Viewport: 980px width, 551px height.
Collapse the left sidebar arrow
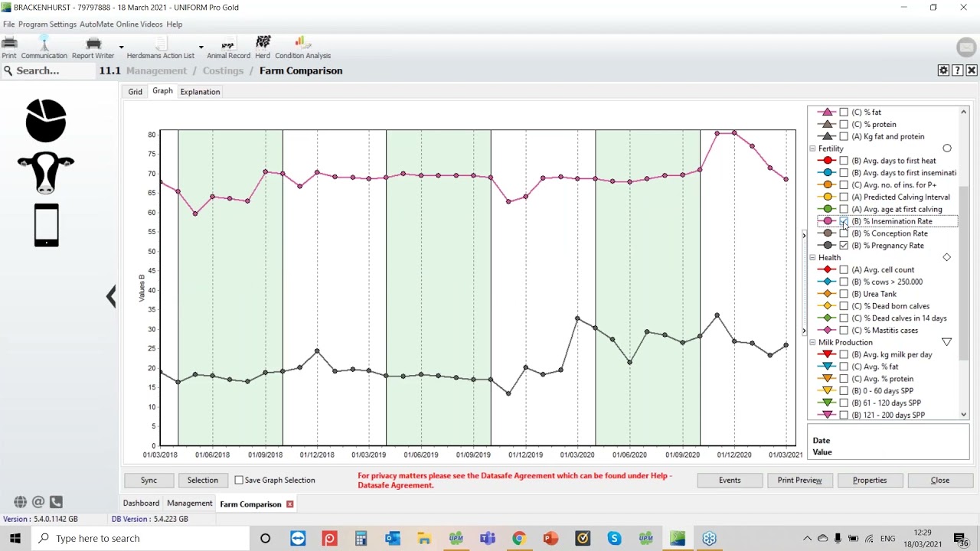[x=111, y=296]
